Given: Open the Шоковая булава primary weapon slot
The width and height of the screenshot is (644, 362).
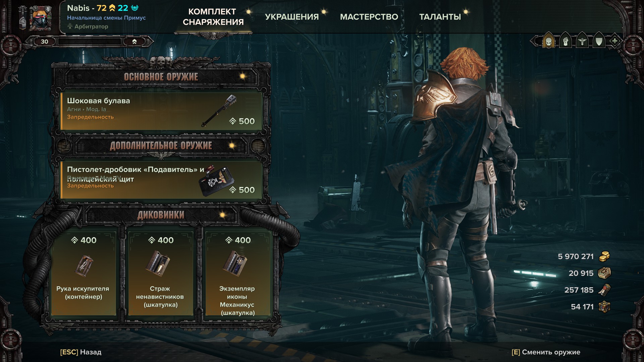Looking at the screenshot, I should (x=161, y=111).
